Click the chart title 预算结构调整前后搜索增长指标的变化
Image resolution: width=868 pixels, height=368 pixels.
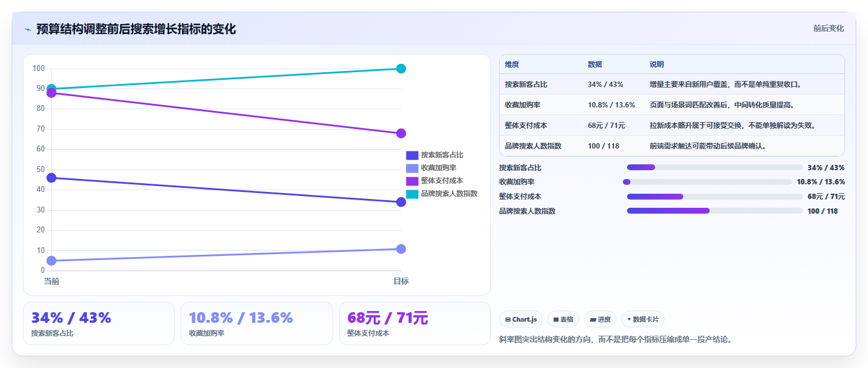coord(136,29)
